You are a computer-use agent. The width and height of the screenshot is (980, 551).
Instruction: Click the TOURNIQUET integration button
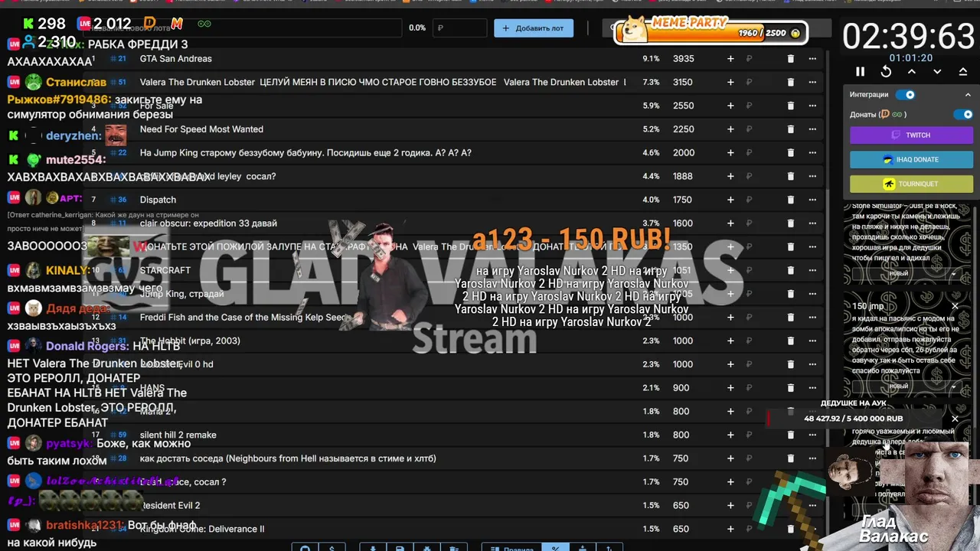pos(911,184)
